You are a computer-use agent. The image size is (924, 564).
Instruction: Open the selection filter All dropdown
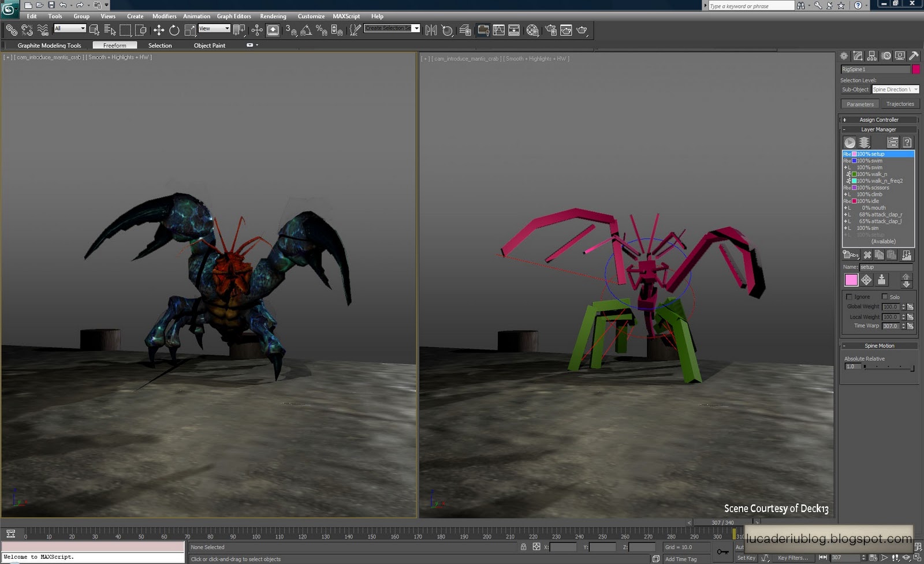(70, 28)
